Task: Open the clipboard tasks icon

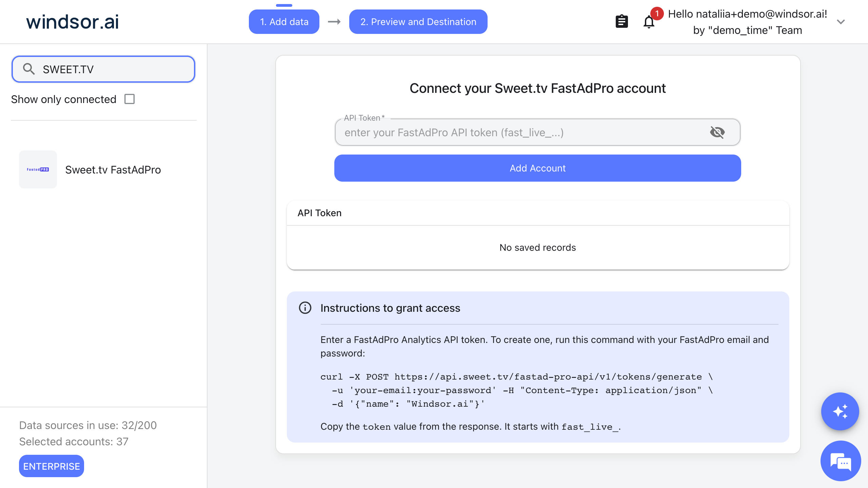Action: (x=622, y=22)
